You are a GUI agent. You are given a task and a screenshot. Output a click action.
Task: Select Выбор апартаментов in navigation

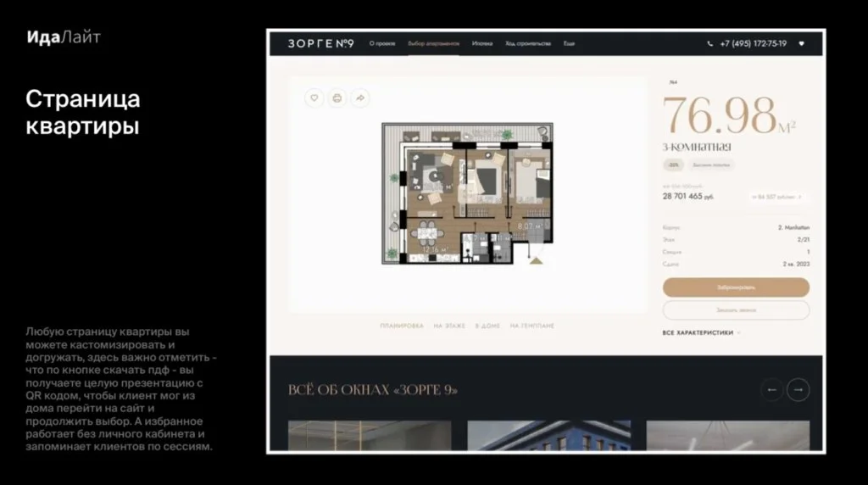(433, 43)
